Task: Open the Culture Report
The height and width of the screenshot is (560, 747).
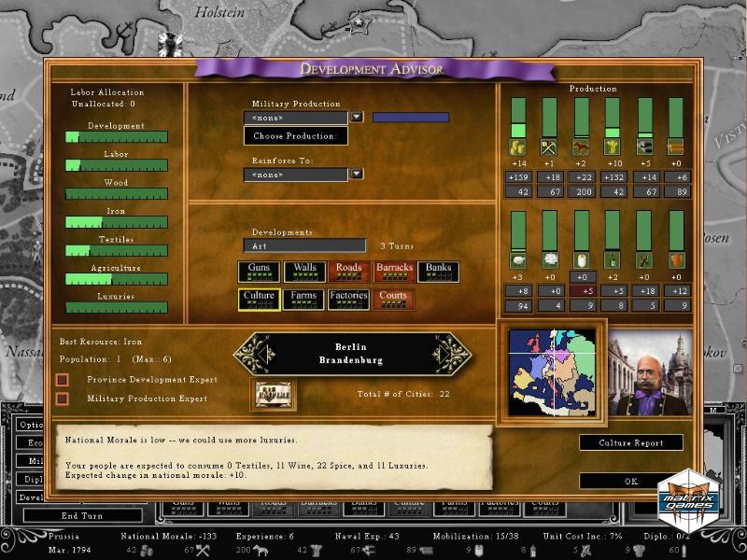Action: point(631,442)
